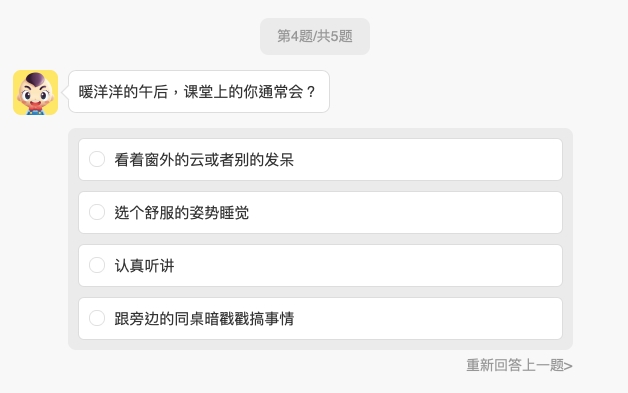
Task: Choose the option text 看着窗外的云或者别的发呆
Action: click(x=204, y=159)
